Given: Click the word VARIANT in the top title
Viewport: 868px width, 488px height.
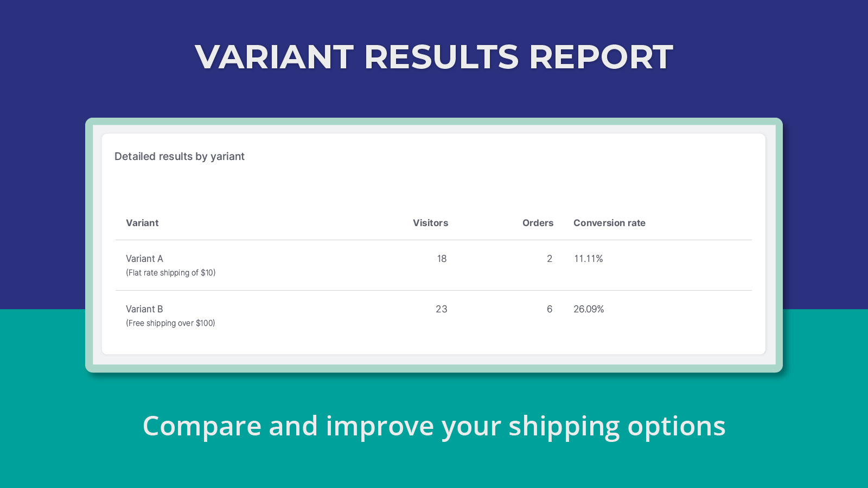Looking at the screenshot, I should pyautogui.click(x=274, y=57).
